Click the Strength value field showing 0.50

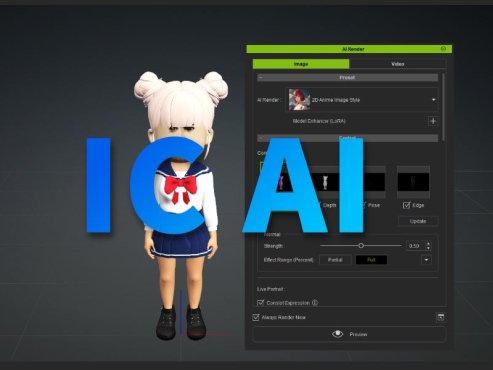tap(414, 246)
